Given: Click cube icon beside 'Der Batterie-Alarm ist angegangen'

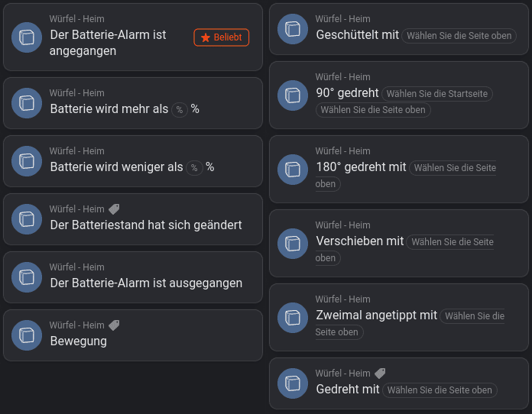Looking at the screenshot, I should pos(27,37).
